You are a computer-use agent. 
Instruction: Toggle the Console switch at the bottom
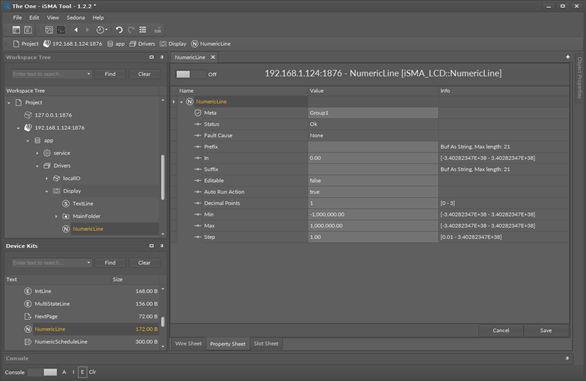pos(42,372)
